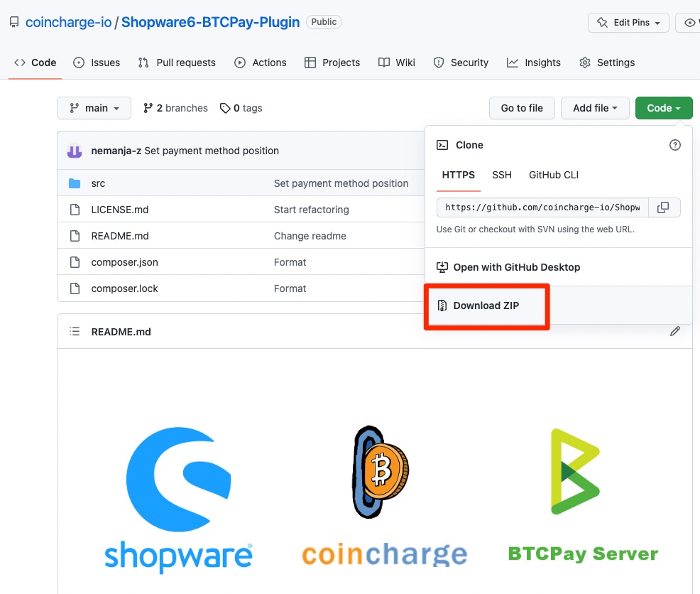
Task: Open the LICENSE.md file
Action: 120,210
